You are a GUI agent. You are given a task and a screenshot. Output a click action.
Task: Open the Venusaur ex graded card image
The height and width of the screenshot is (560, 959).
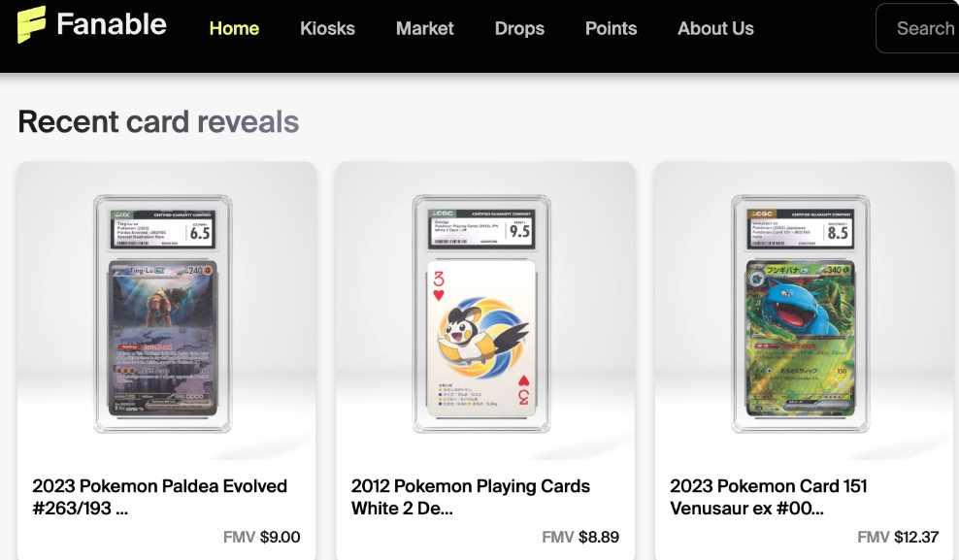click(x=800, y=313)
